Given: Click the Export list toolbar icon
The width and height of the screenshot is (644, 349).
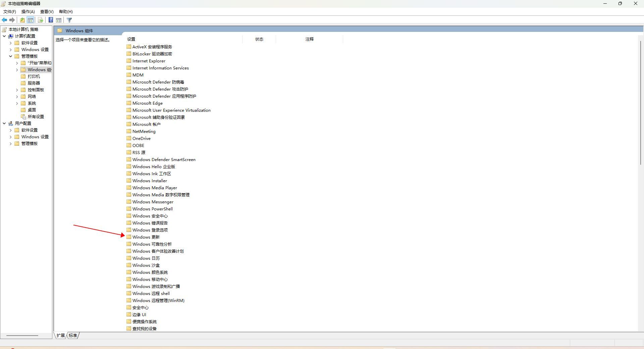Looking at the screenshot, I should (41, 20).
